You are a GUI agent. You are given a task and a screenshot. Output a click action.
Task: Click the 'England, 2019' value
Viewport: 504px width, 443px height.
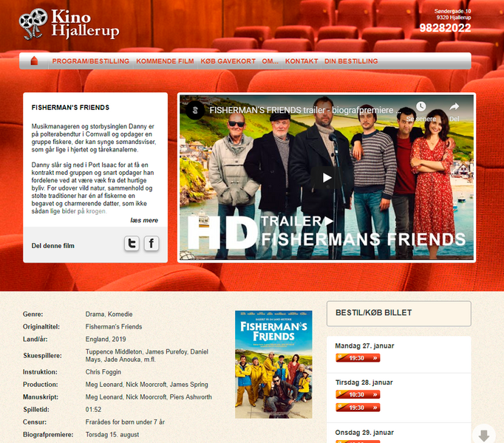pyautogui.click(x=106, y=339)
